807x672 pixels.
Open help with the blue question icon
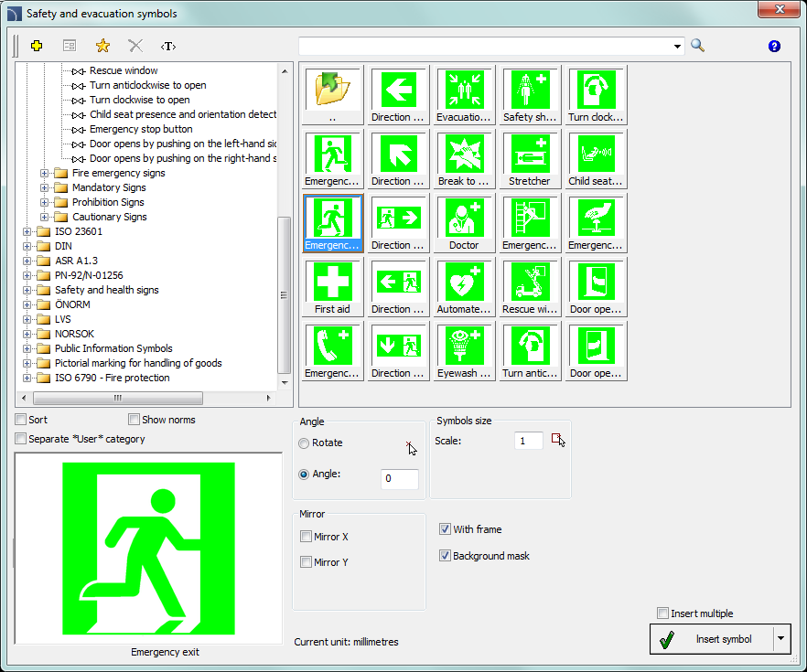click(774, 47)
